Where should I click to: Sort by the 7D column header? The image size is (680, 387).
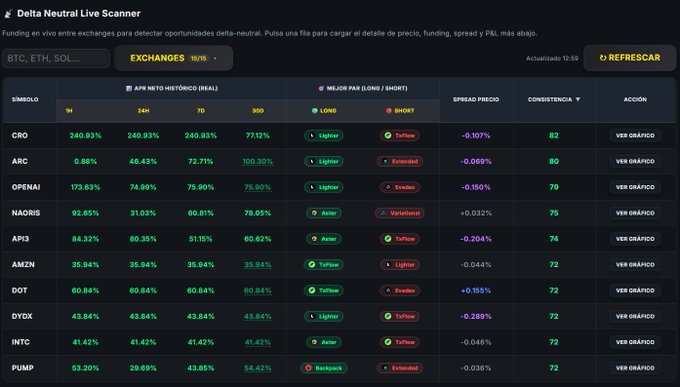(x=201, y=111)
